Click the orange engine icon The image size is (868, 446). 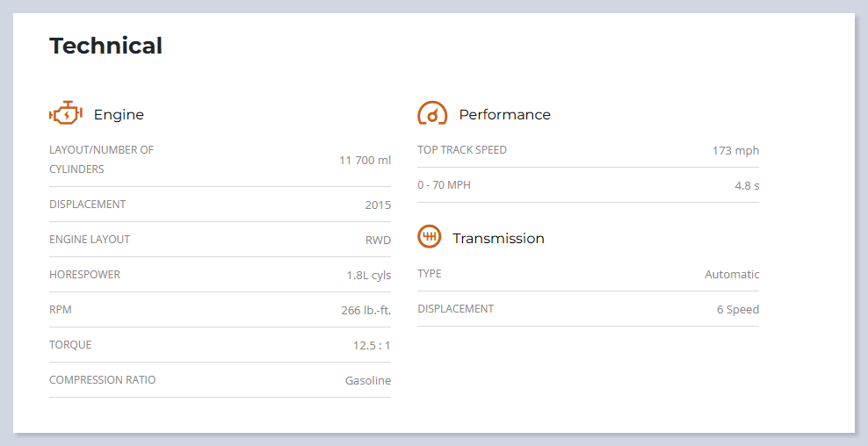(65, 114)
